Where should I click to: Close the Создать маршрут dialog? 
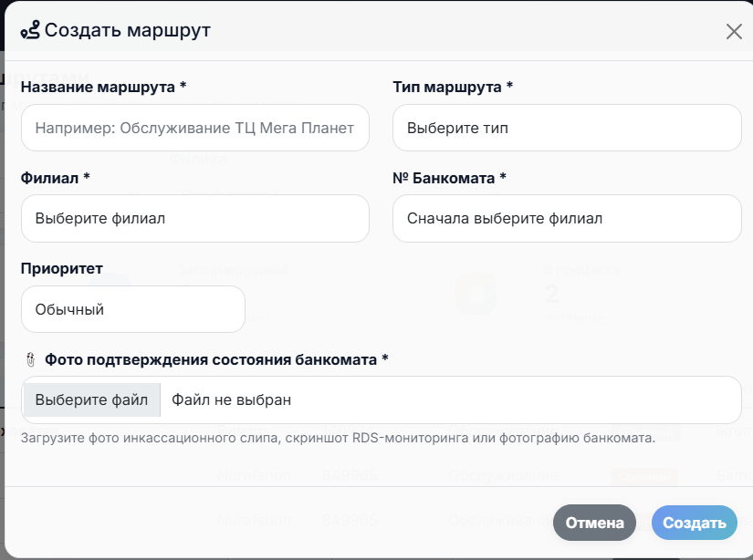coord(734,32)
